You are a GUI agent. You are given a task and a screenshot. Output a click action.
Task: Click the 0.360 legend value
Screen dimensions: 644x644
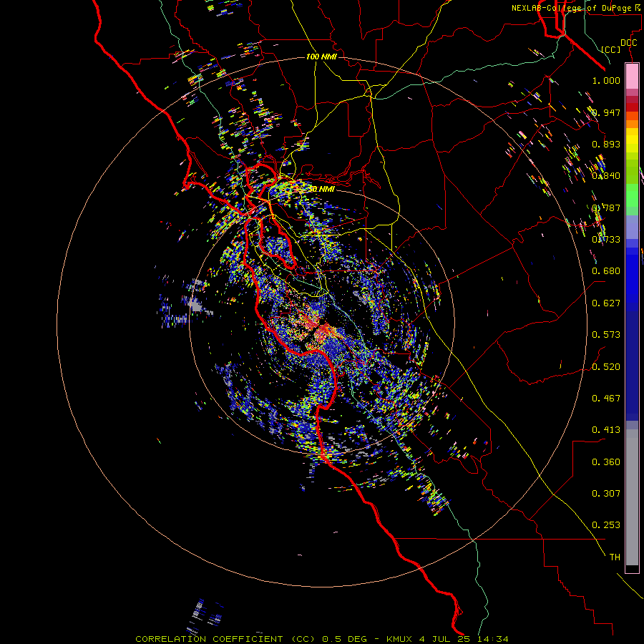pyautogui.click(x=606, y=462)
